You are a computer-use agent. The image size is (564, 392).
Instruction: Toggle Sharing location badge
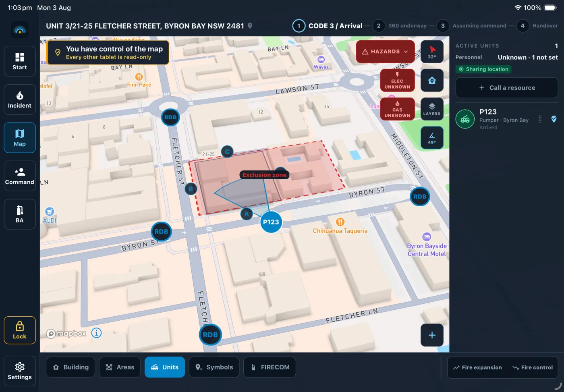tap(483, 69)
